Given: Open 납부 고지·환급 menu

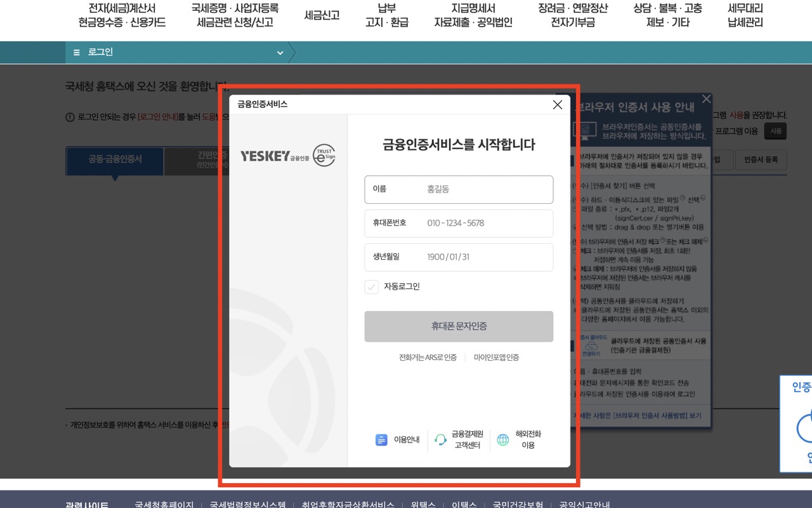Looking at the screenshot, I should [x=386, y=15].
